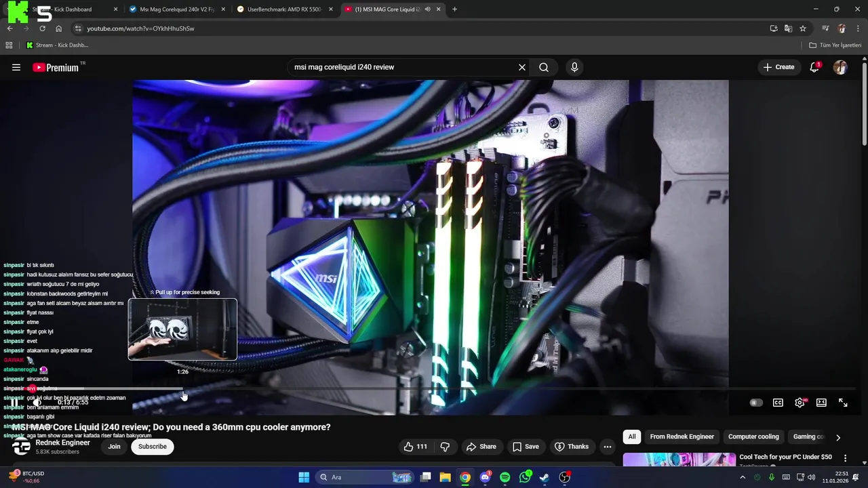Image resolution: width=868 pixels, height=488 pixels.
Task: Open the BTC/USD taskbar widget
Action: pyautogui.click(x=27, y=477)
